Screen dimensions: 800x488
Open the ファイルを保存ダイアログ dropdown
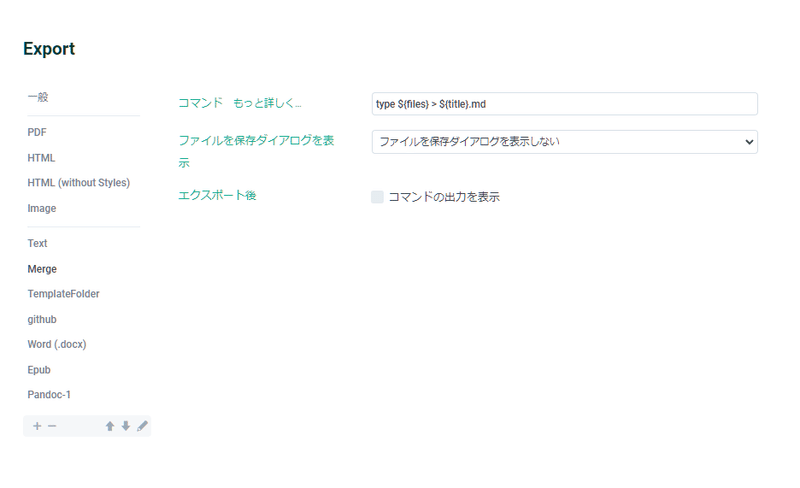[564, 142]
